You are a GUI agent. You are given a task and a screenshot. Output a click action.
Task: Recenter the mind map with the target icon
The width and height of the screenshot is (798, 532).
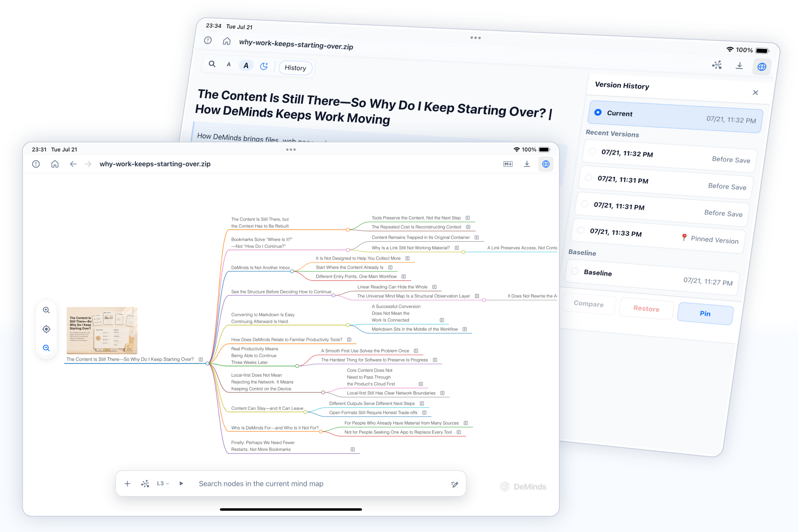pyautogui.click(x=46, y=329)
